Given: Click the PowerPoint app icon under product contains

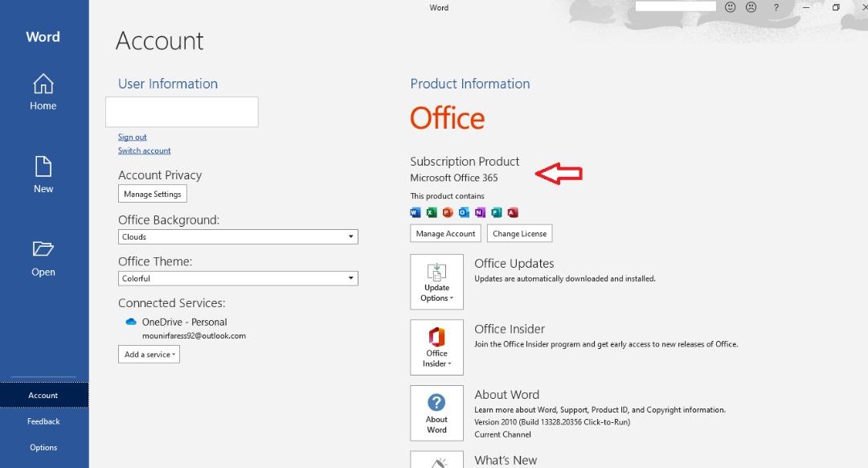Looking at the screenshot, I should [x=448, y=212].
